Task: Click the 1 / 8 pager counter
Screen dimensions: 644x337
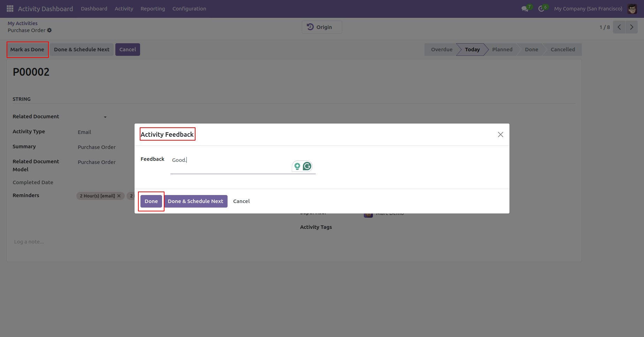Action: [605, 27]
